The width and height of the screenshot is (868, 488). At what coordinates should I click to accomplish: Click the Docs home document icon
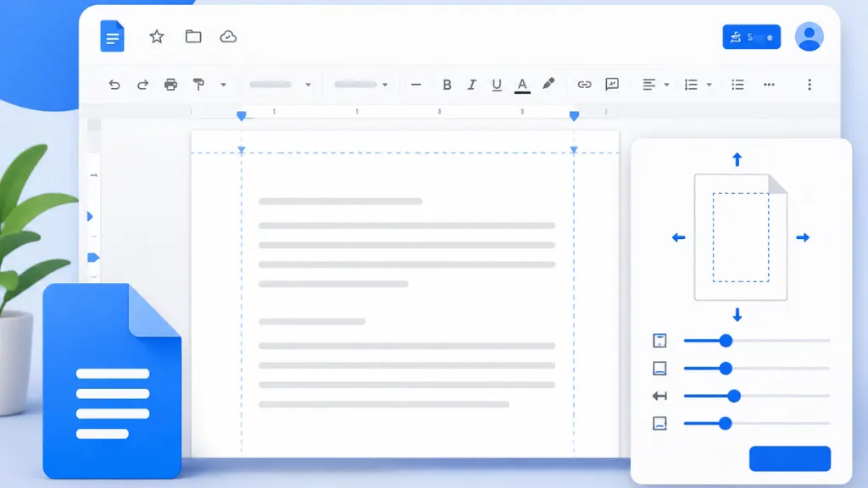(112, 36)
